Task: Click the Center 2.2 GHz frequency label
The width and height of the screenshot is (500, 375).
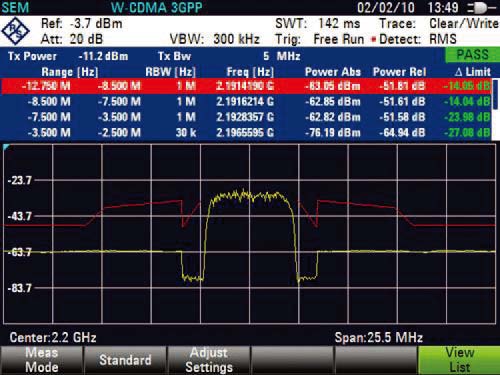Action: [x=53, y=338]
